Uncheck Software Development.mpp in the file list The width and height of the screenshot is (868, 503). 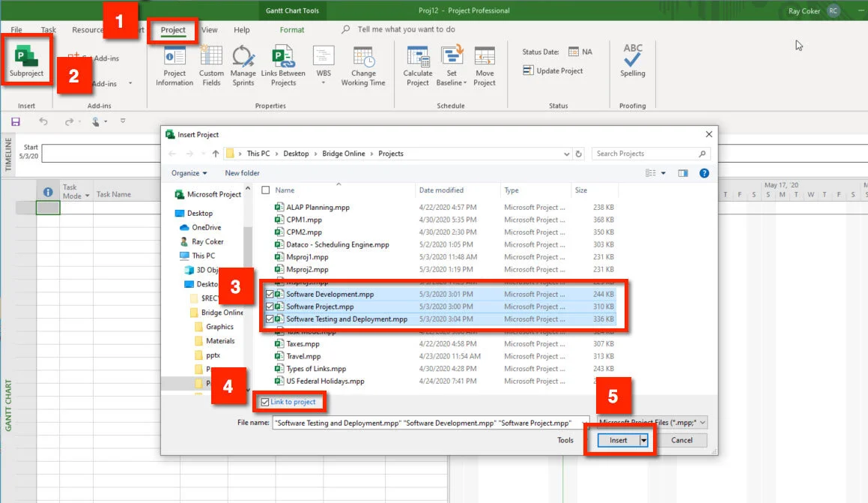[x=270, y=294]
